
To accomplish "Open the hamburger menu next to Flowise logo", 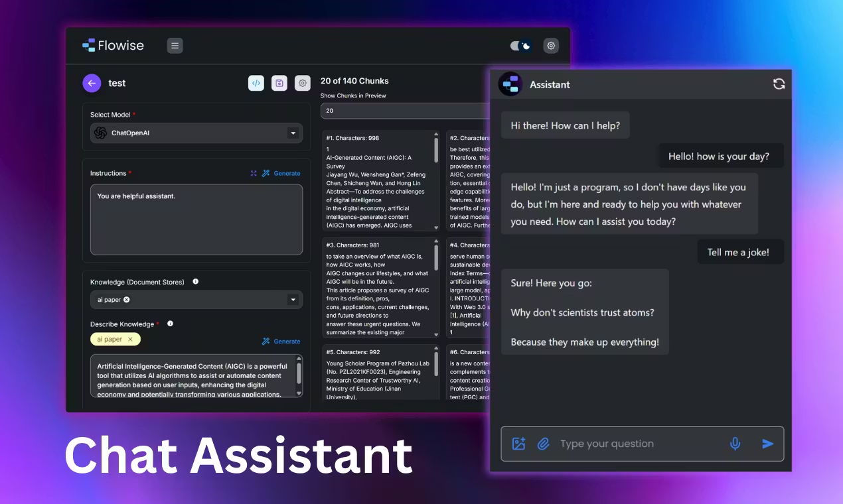I will point(175,46).
